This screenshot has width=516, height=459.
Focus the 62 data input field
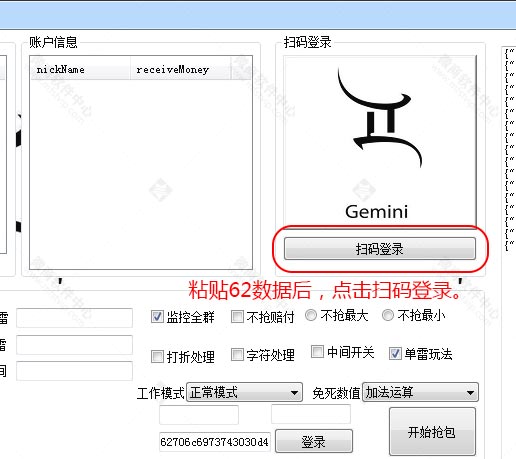pos(215,442)
